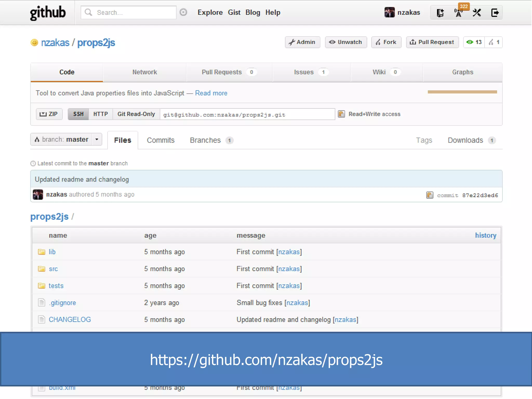Image resolution: width=532 pixels, height=399 pixels.
Task: Open the tests folder link
Action: (56, 286)
